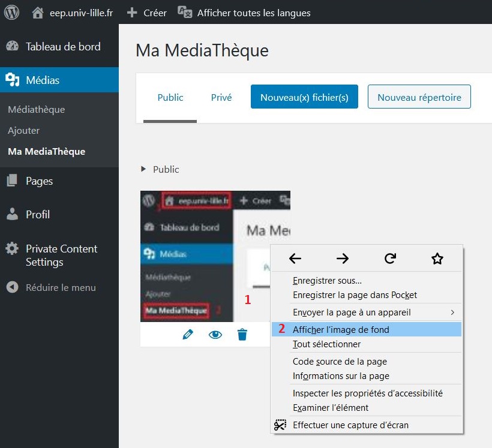Click the trash delete icon under thumbnail
Viewport: 492px width, 448px height.
point(242,335)
